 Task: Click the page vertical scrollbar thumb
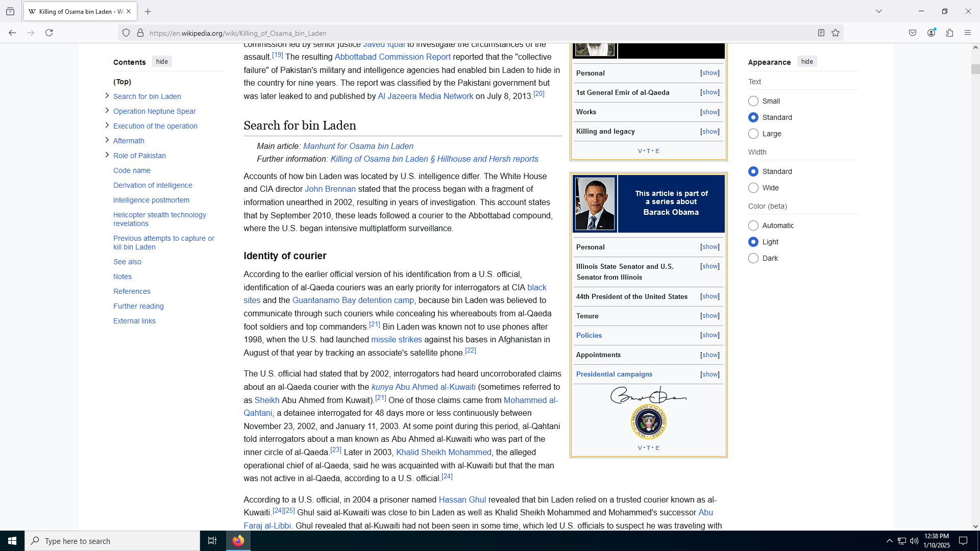tap(975, 69)
